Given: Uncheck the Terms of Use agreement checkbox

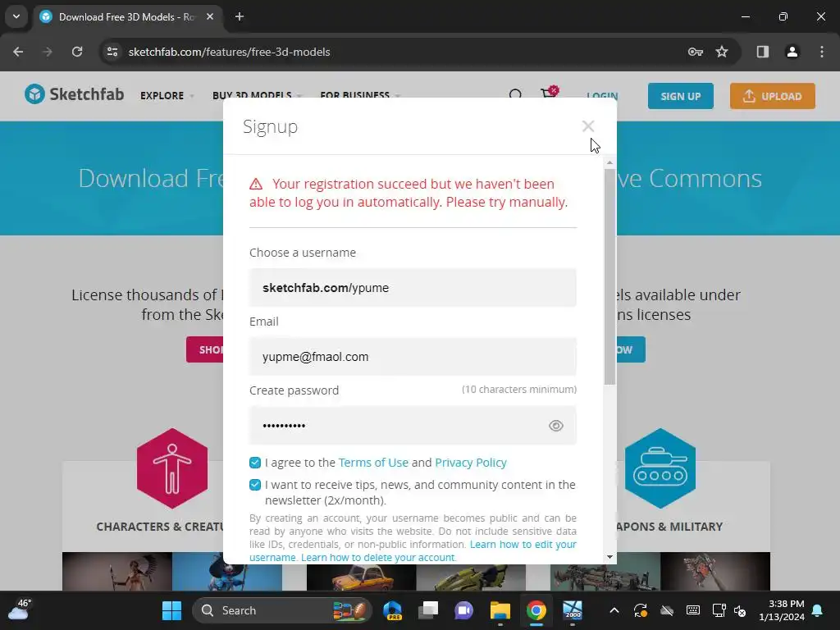Looking at the screenshot, I should (x=255, y=463).
